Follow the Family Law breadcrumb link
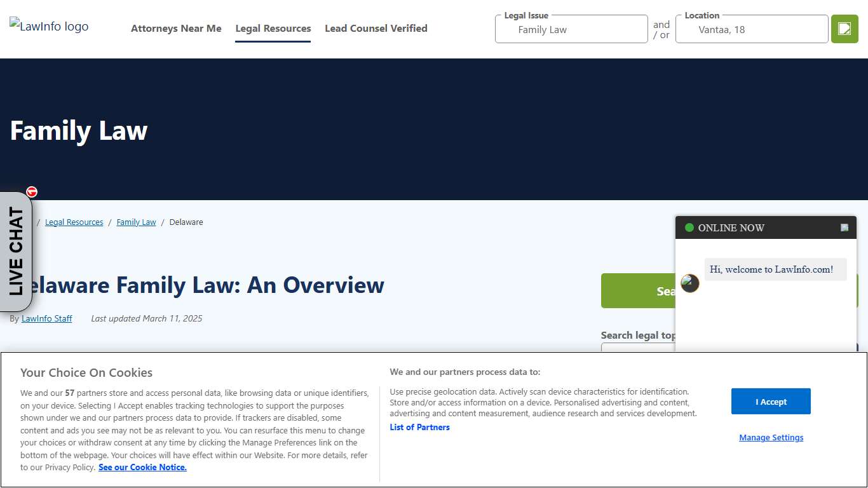 point(135,222)
